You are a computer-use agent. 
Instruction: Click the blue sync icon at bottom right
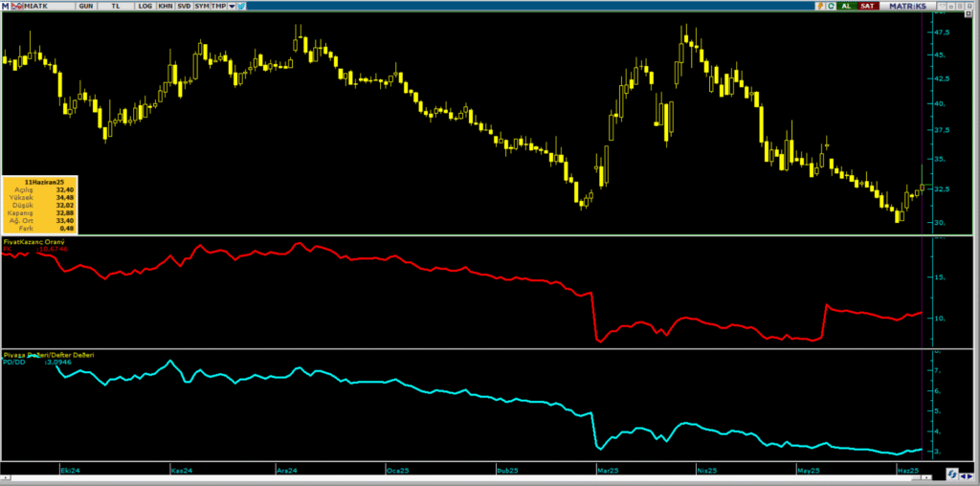tap(952, 474)
